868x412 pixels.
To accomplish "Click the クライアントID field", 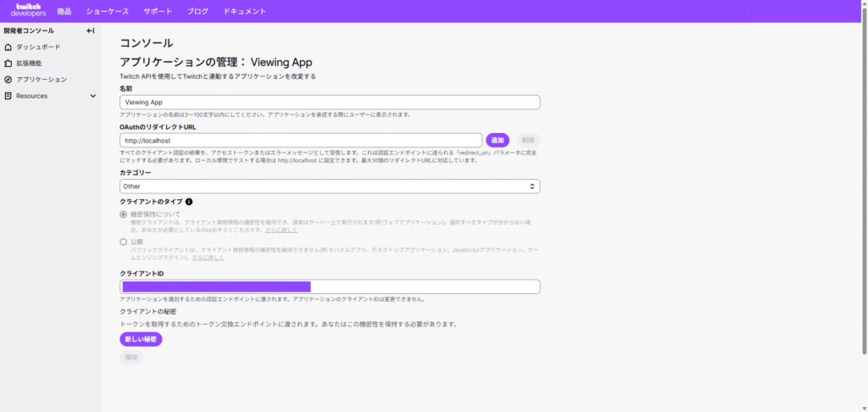I will (x=330, y=287).
